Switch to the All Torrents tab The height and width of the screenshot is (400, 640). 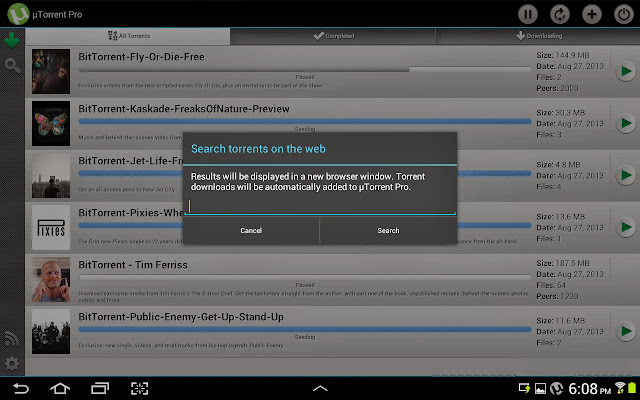pyautogui.click(x=128, y=36)
